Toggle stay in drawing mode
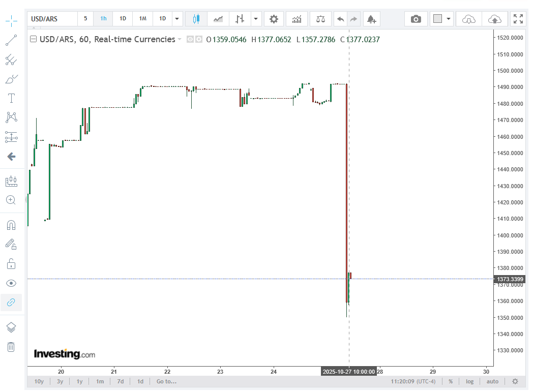The height and width of the screenshot is (392, 533). point(11,244)
